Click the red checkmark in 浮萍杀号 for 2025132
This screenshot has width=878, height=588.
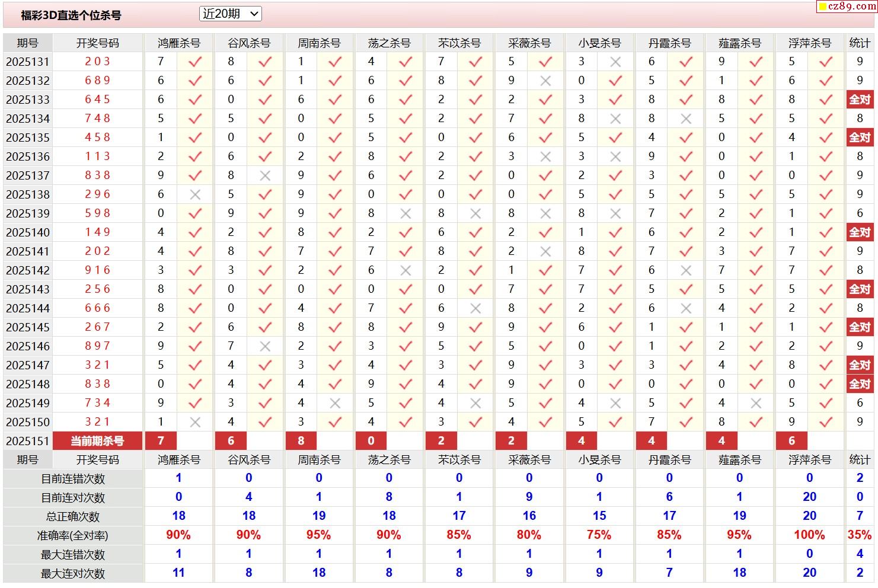[x=826, y=81]
